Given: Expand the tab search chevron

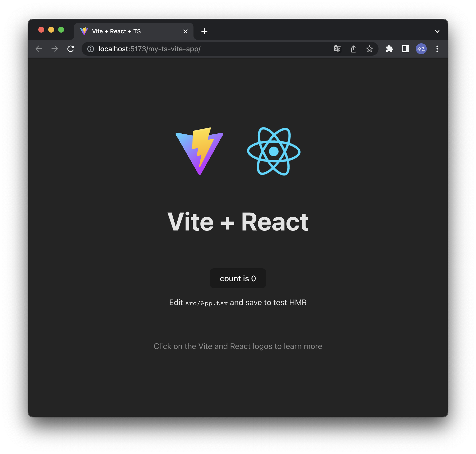Looking at the screenshot, I should coord(437,31).
